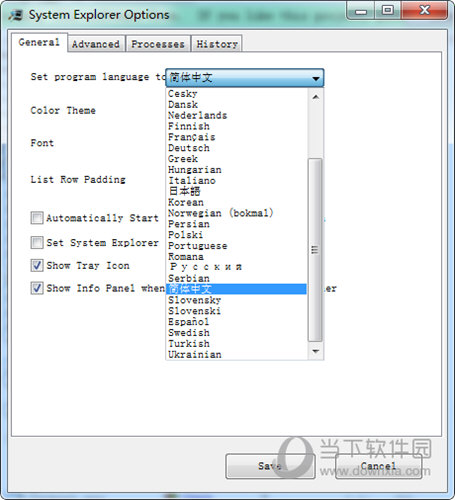Enable Set System Explorer checkbox
455x500 pixels.
(x=37, y=243)
